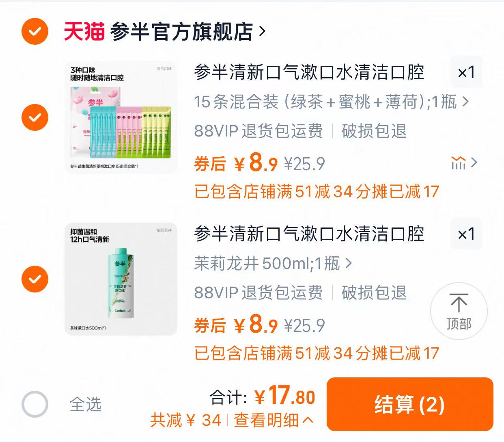Deselect the 15条混合装 mouthwash item

pos(35,117)
